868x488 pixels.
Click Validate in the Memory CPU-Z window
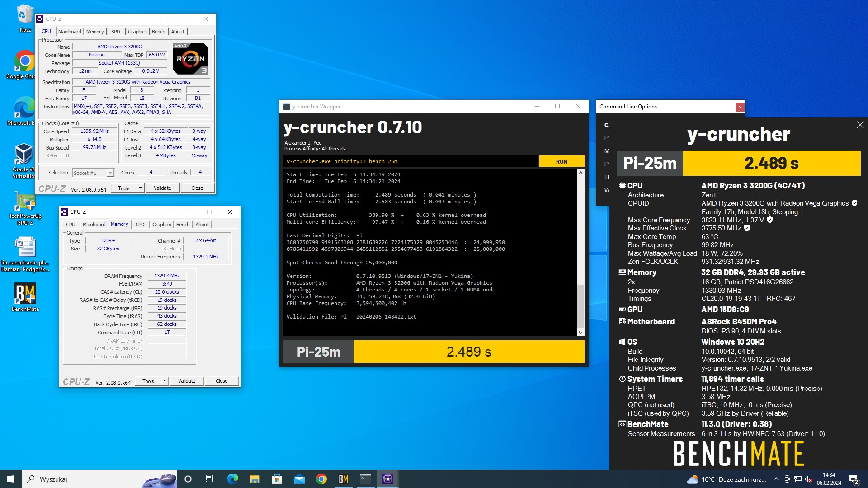tap(187, 381)
